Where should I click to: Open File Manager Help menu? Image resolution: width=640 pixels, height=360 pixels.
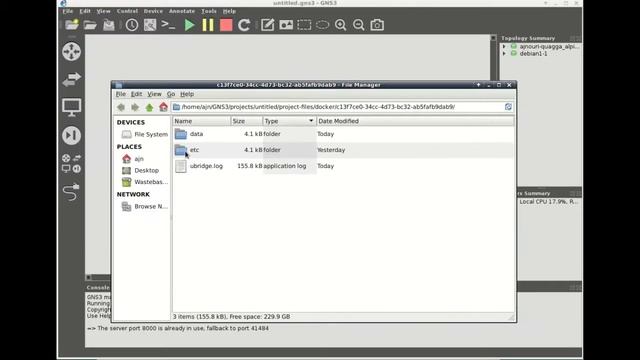pyautogui.click(x=187, y=94)
